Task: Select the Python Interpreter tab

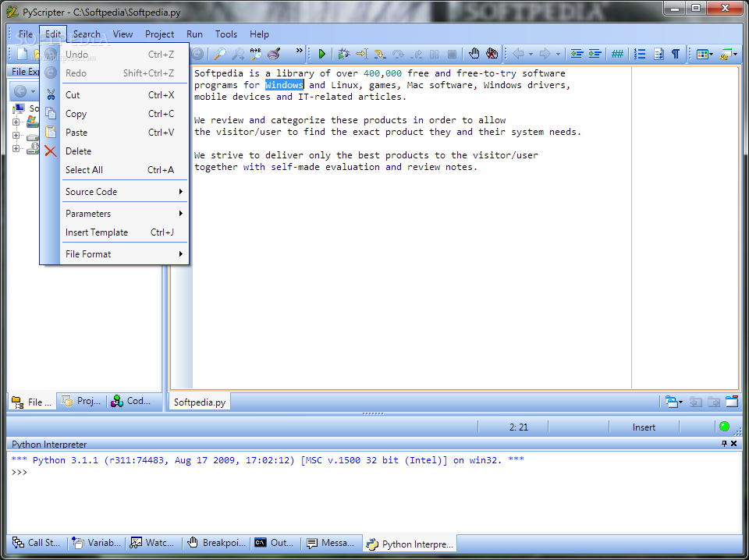Action: coord(410,544)
